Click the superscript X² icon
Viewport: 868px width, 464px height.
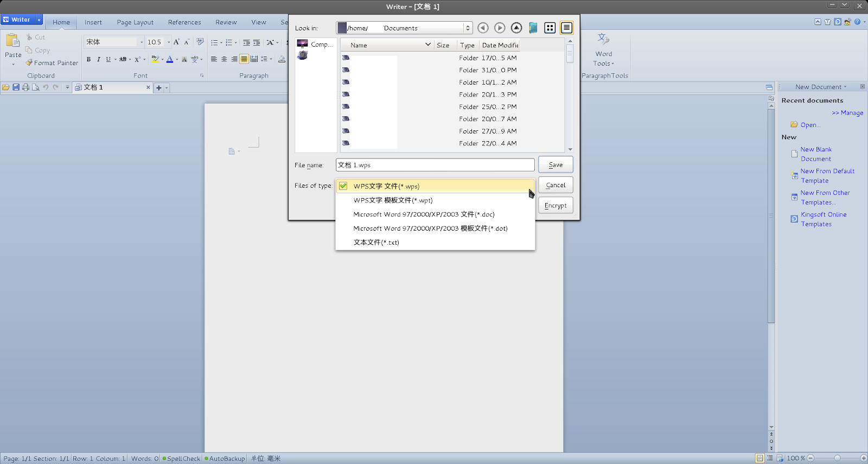pyautogui.click(x=137, y=59)
